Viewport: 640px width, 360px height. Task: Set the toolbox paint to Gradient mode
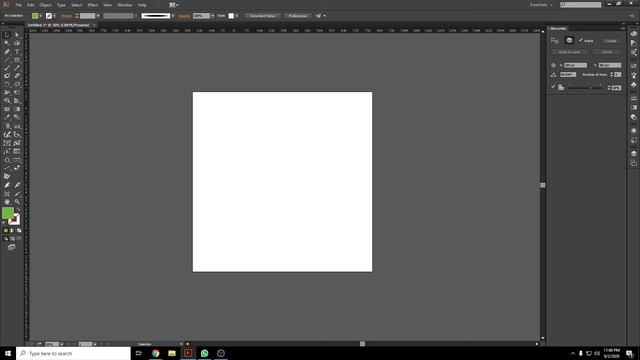12,231
